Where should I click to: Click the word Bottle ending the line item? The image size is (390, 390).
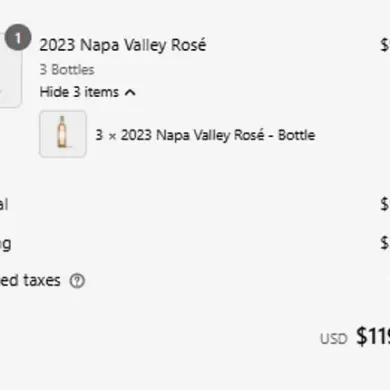[296, 135]
